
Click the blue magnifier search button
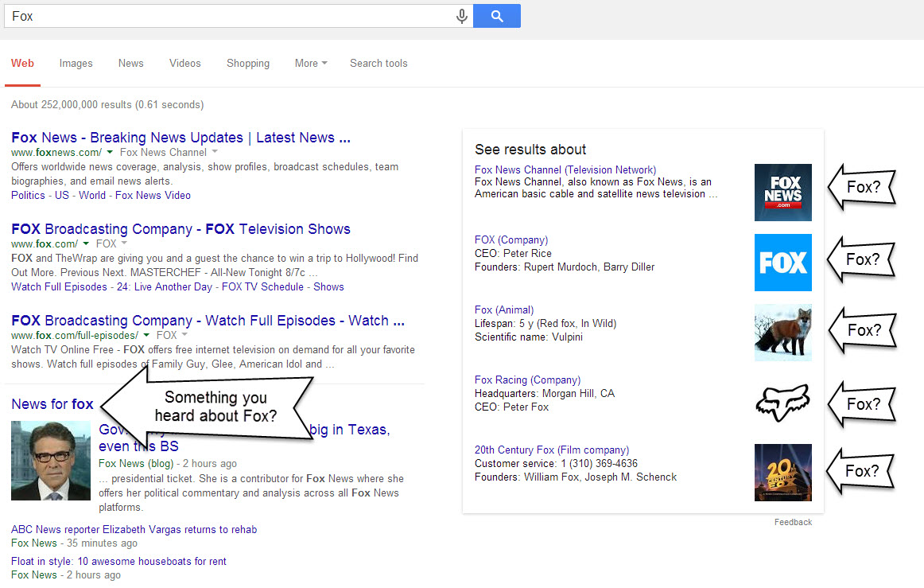(497, 16)
